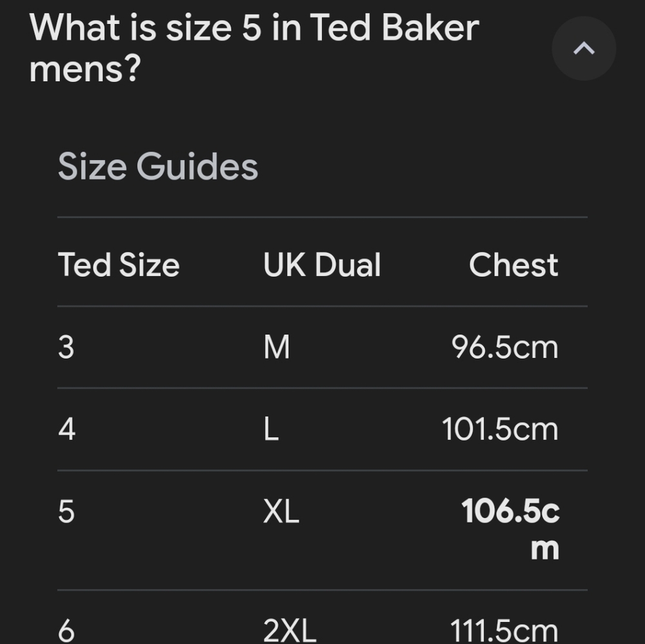The width and height of the screenshot is (645, 644).
Task: Click the Ted Size column header
Action: 119,265
